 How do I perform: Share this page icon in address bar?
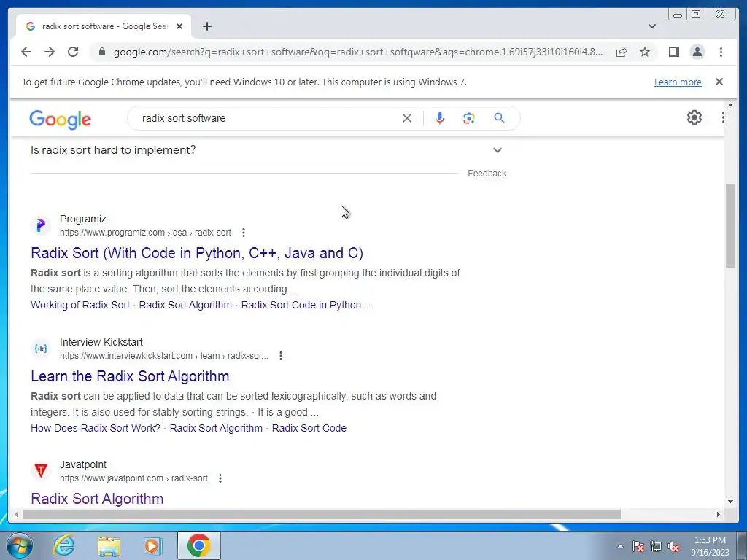[622, 52]
